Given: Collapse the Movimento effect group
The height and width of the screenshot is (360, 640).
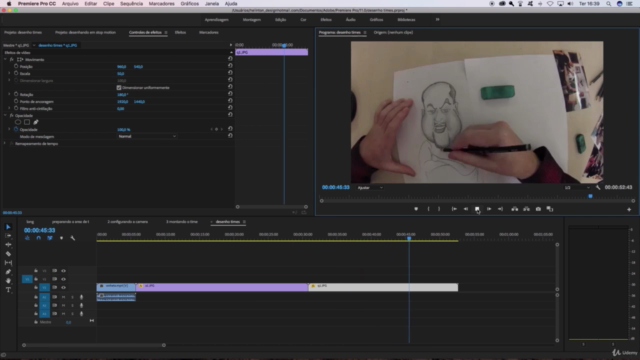Looking at the screenshot, I should click(x=5, y=60).
